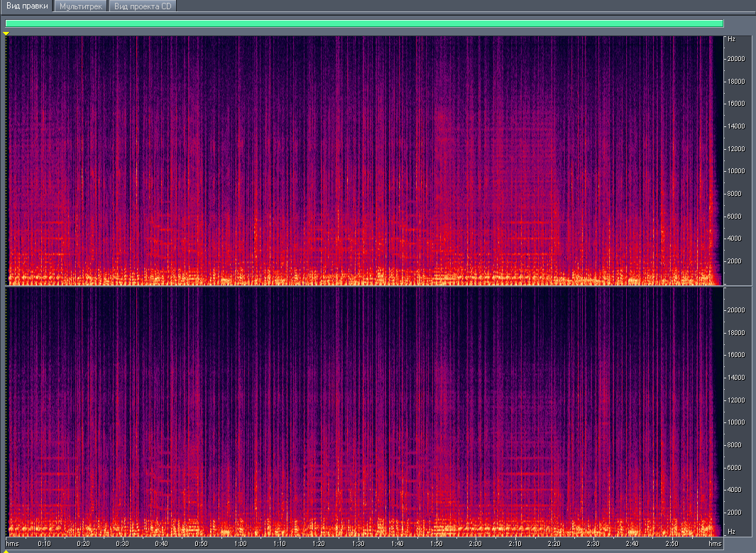The height and width of the screenshot is (553, 756).
Task: Click the 0:10 mark on time ruler
Action: click(x=44, y=544)
